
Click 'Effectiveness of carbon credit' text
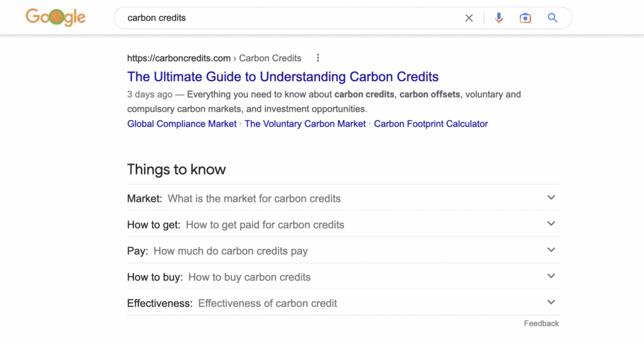pos(267,303)
